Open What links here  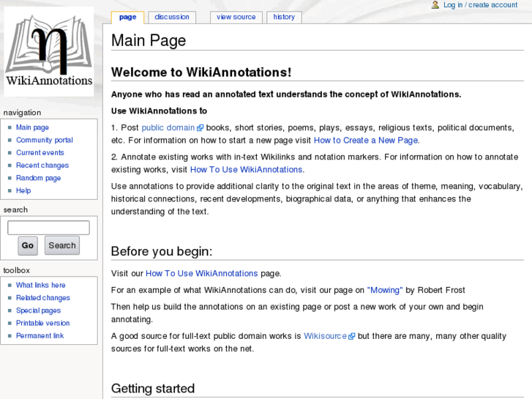pyautogui.click(x=41, y=286)
